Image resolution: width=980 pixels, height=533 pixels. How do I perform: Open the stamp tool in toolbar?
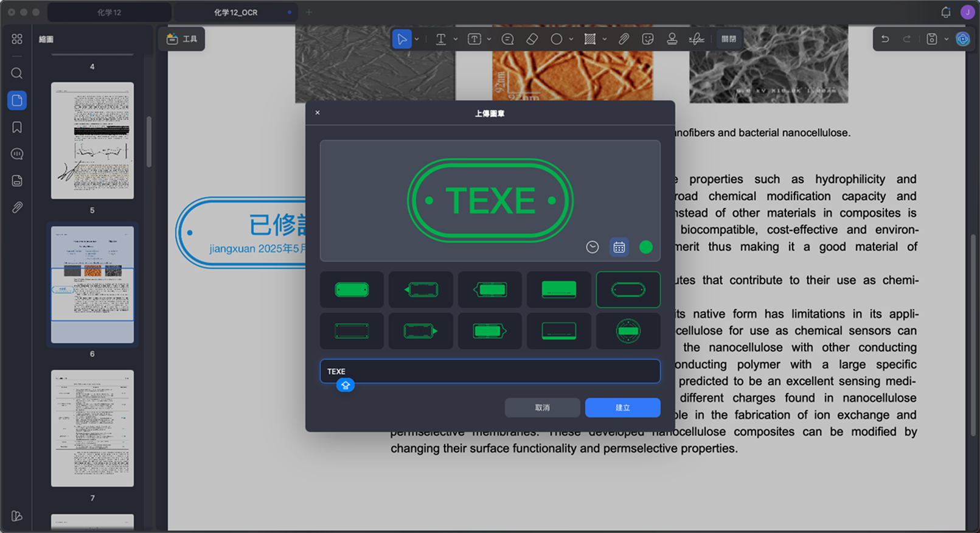coord(672,39)
